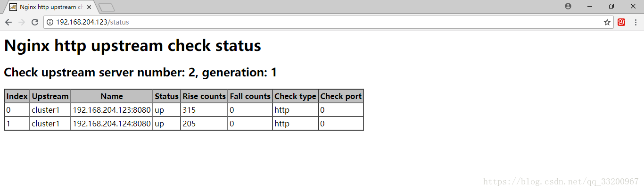The width and height of the screenshot is (644, 191).
Task: Select the Nginx http upstream tab
Action: (47, 7)
